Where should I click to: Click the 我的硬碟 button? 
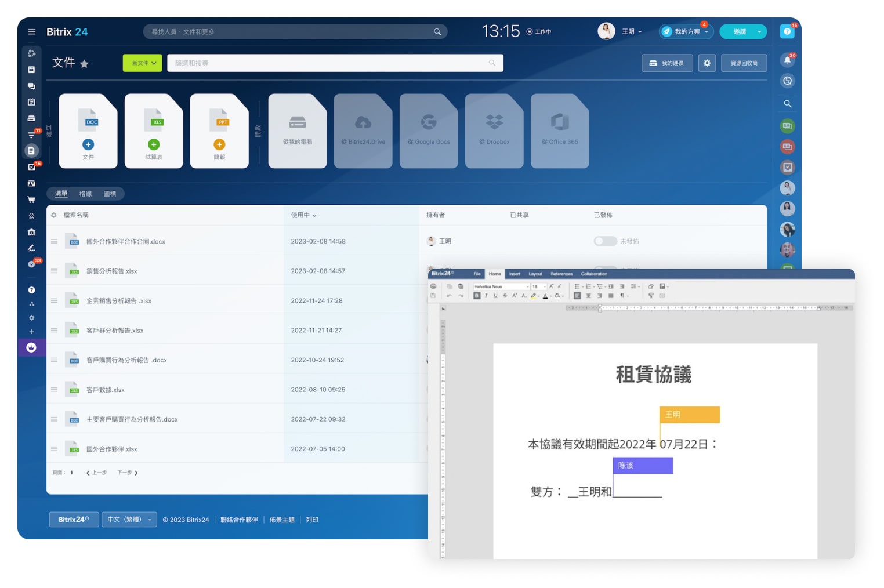click(x=667, y=63)
